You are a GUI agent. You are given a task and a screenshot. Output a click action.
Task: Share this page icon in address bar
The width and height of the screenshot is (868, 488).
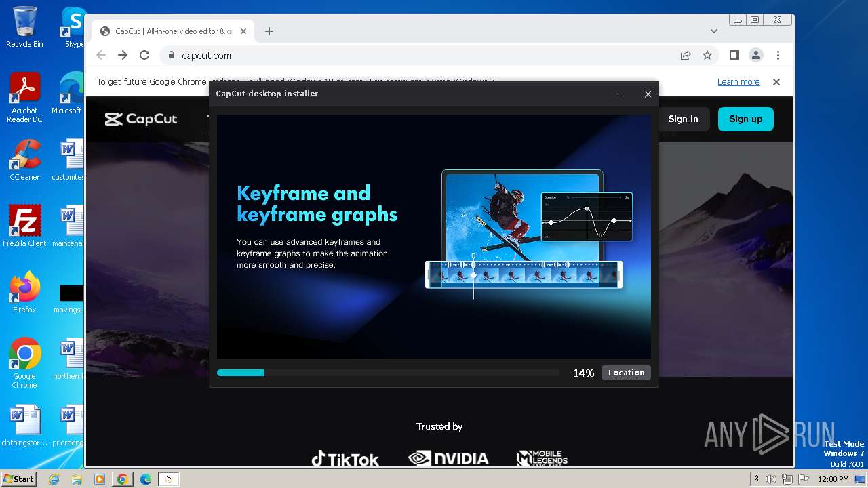[x=686, y=55]
